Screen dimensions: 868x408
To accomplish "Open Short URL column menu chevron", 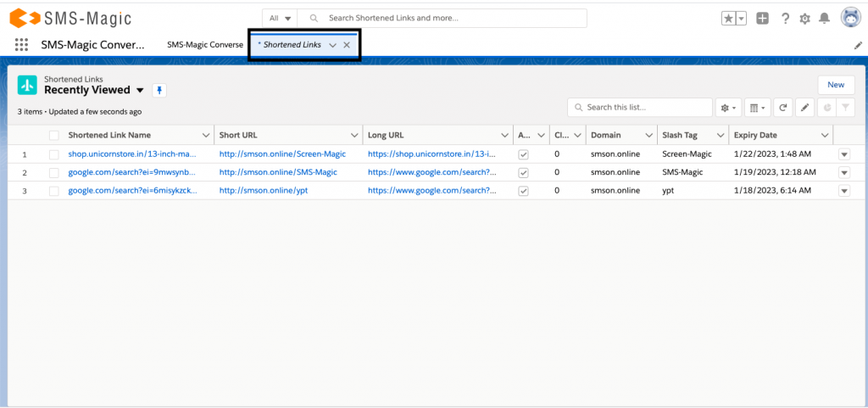I will (354, 136).
